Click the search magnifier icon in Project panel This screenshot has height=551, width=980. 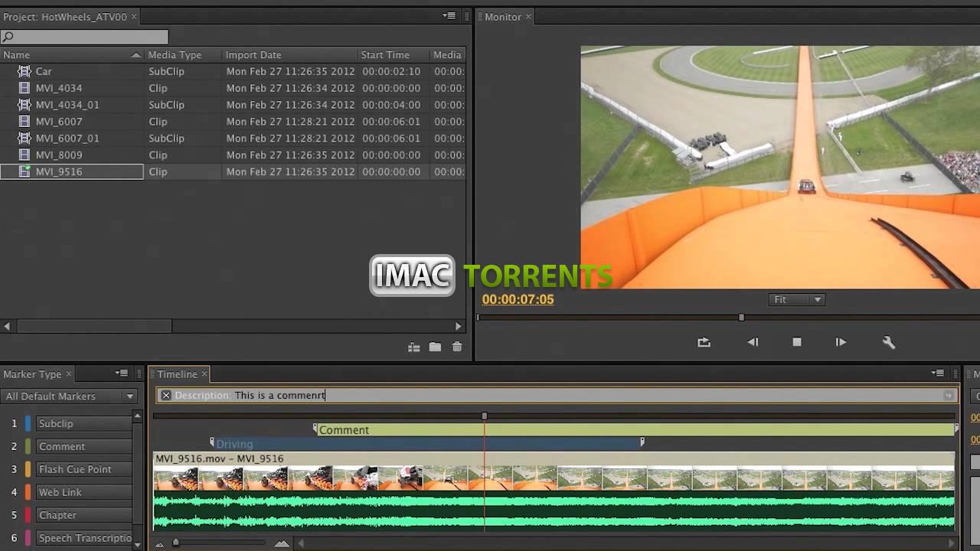8,37
